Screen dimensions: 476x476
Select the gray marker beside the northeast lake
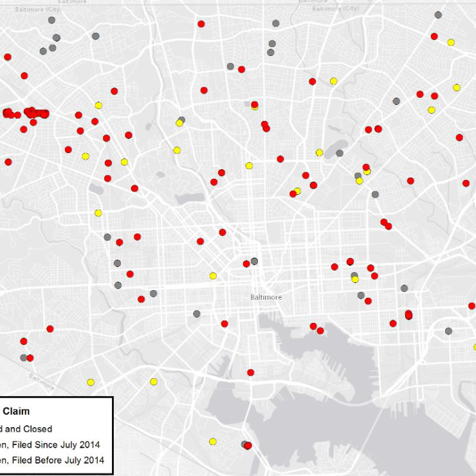[x=340, y=153]
